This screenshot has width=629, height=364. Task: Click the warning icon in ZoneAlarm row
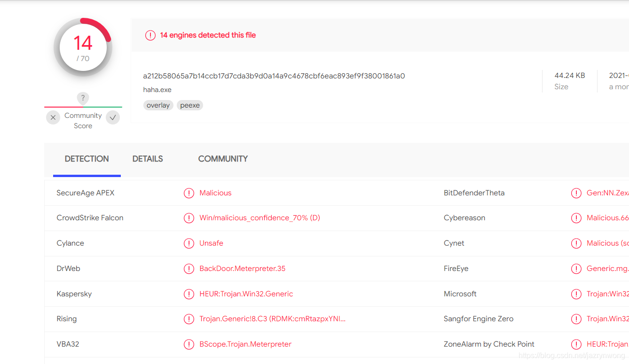[576, 344]
